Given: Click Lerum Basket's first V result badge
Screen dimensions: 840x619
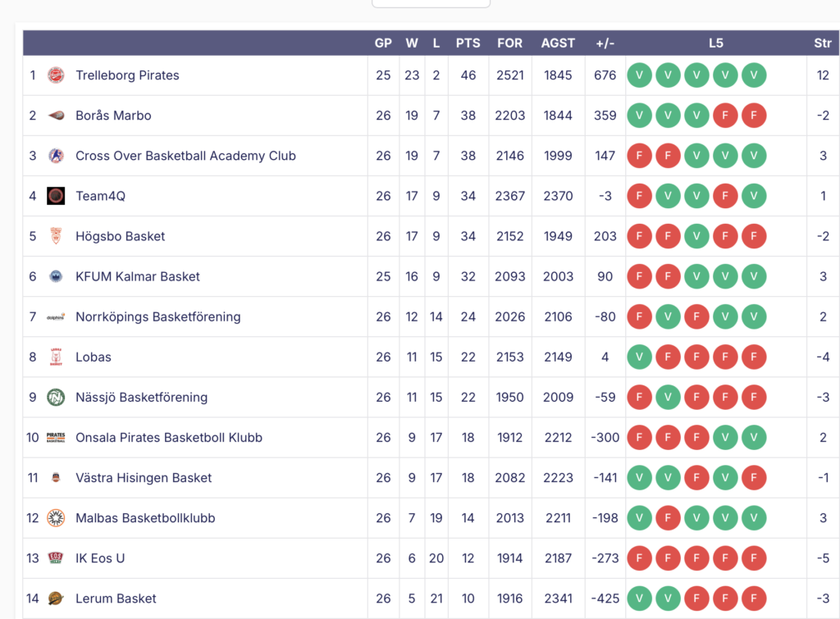Looking at the screenshot, I should pyautogui.click(x=639, y=599).
